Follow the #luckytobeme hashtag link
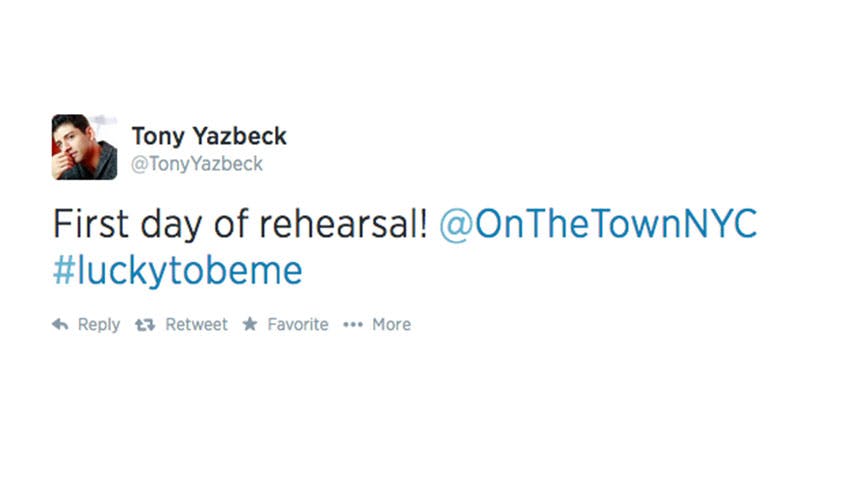The image size is (860, 484). click(177, 271)
